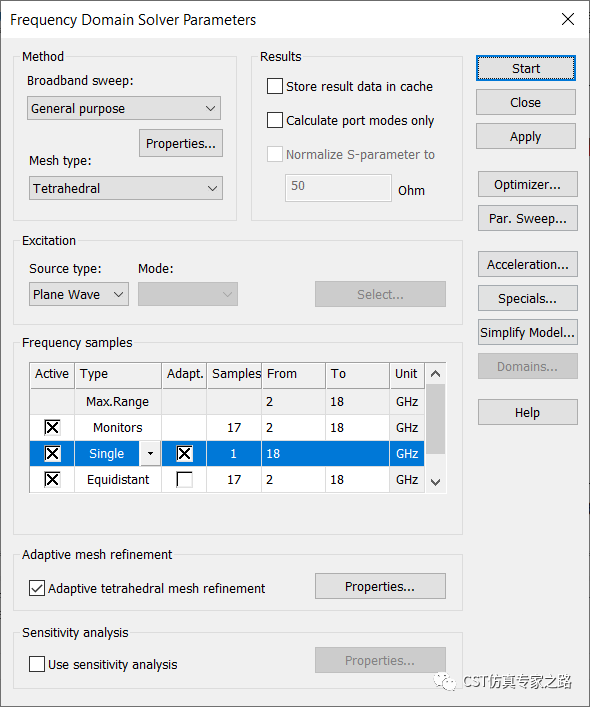Open Par. Sweep settings
The width and height of the screenshot is (590, 707).
527,219
